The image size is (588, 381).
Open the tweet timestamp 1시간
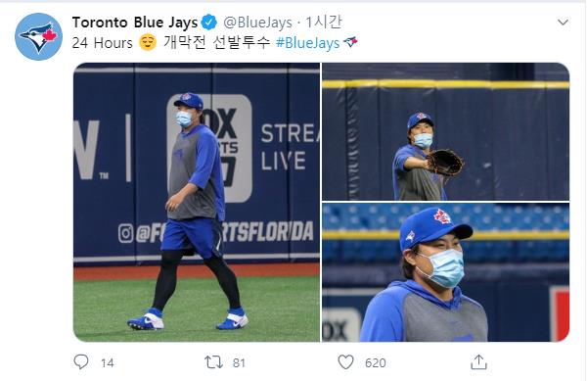click(323, 23)
